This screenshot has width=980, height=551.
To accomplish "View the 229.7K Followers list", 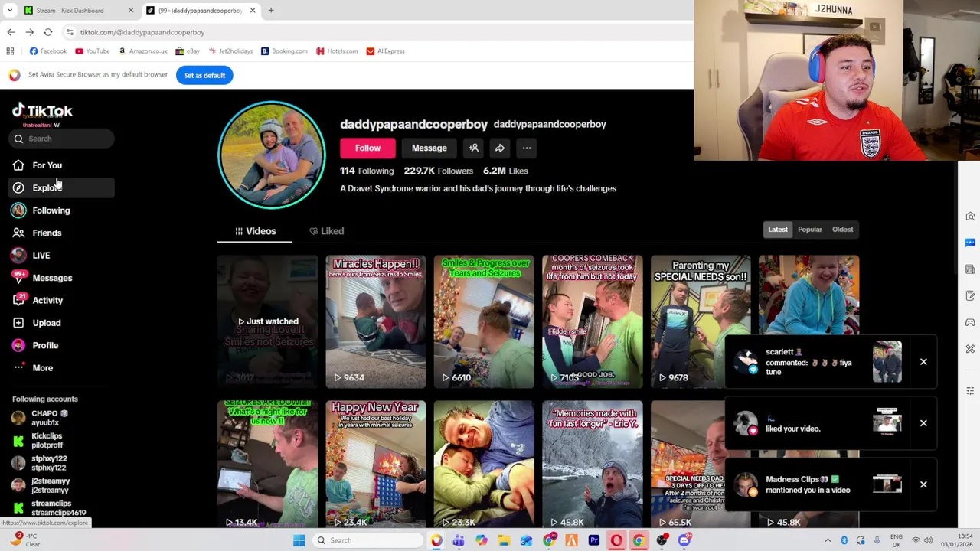I will click(439, 171).
